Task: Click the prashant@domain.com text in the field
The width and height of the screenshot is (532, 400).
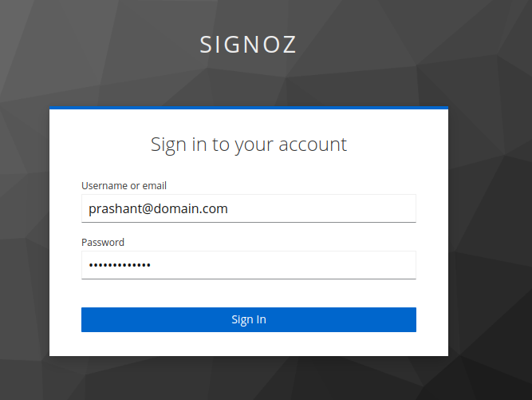Action: tap(158, 208)
